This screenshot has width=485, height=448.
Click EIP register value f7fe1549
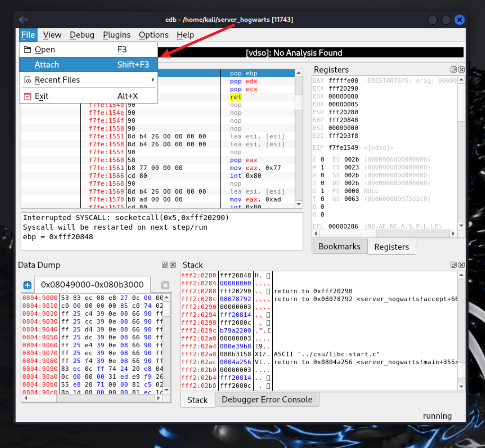343,147
